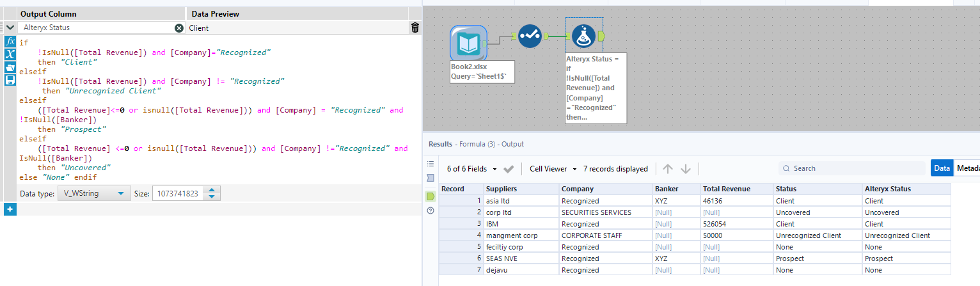
Task: Open the saved expressions folder icon
Action: (10, 67)
